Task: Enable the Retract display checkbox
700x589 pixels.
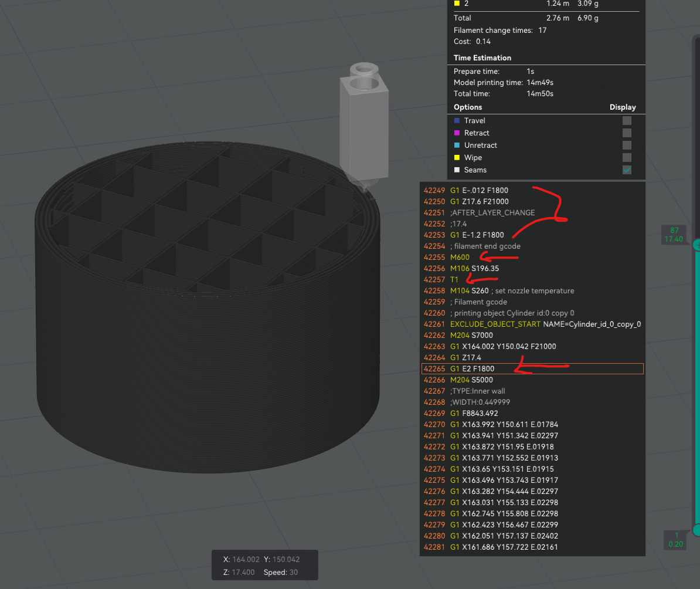Action: (x=627, y=133)
